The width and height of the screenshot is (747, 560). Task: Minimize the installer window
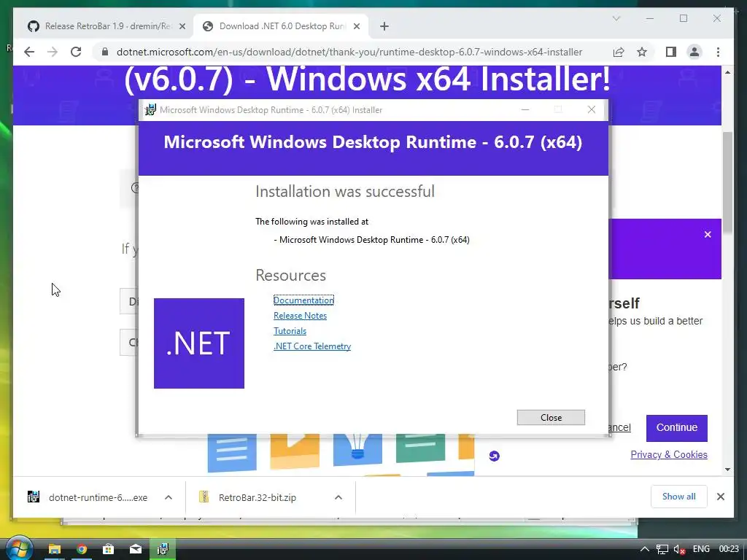coord(525,109)
